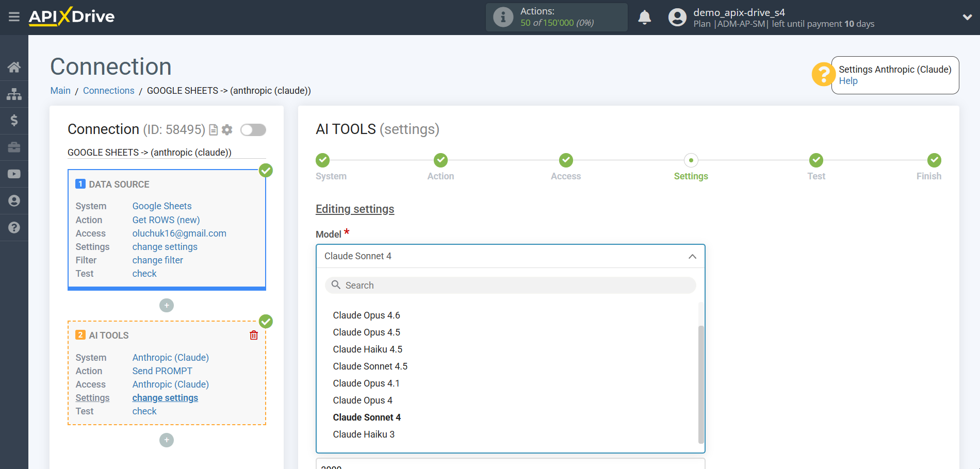This screenshot has width=980, height=469.
Task: Select Claude Haiku 4.5
Action: point(367,349)
